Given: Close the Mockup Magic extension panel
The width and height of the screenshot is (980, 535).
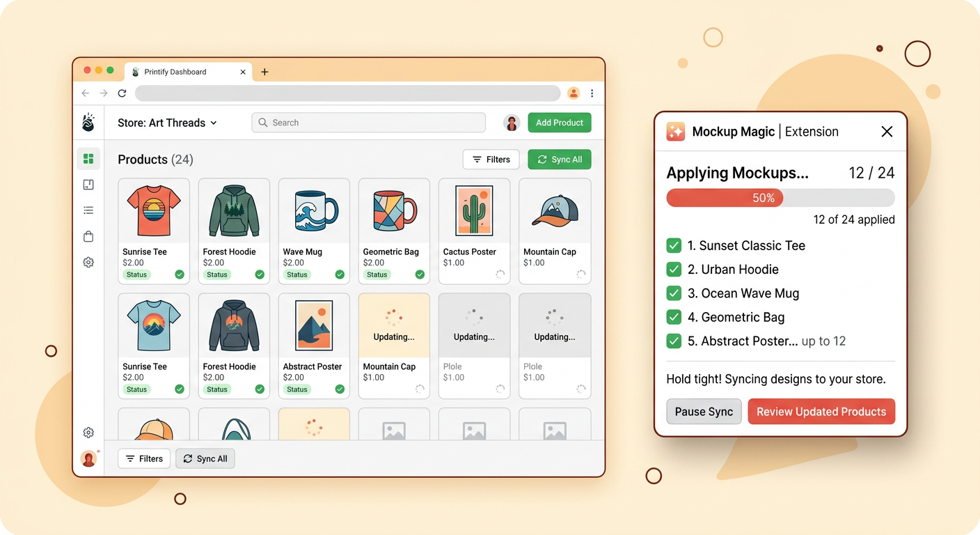Looking at the screenshot, I should pyautogui.click(x=887, y=132).
